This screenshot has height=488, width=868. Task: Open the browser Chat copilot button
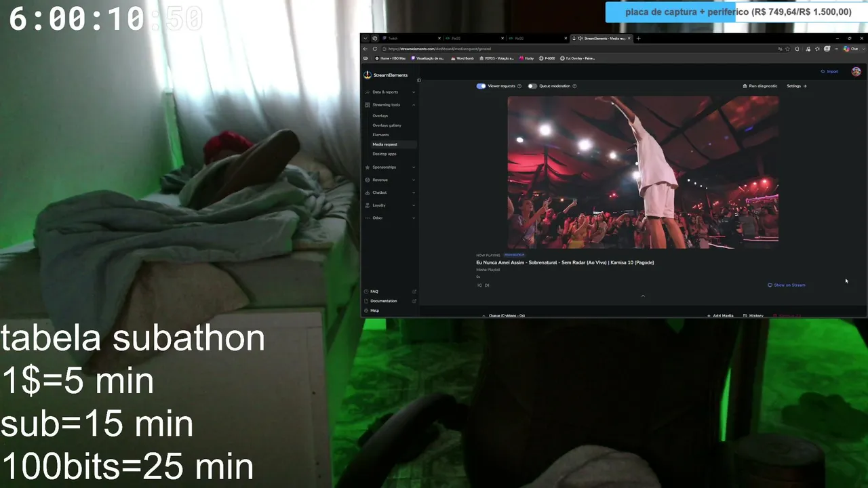[x=851, y=49]
